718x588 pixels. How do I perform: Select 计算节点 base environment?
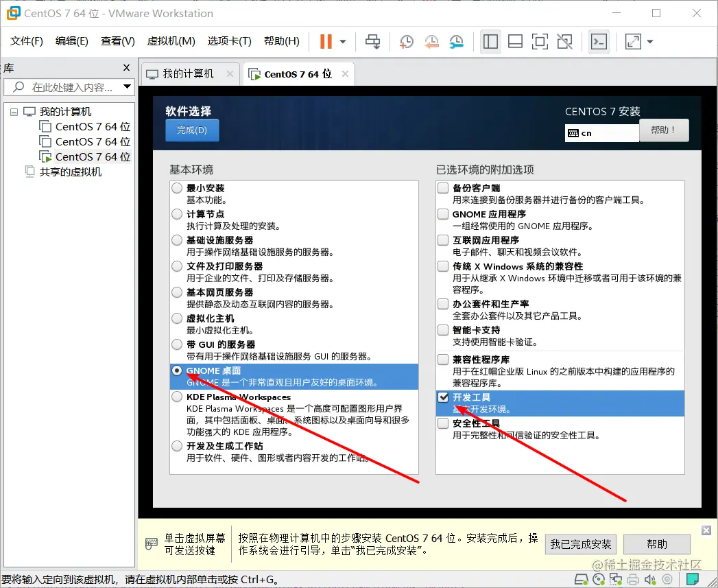point(177,214)
